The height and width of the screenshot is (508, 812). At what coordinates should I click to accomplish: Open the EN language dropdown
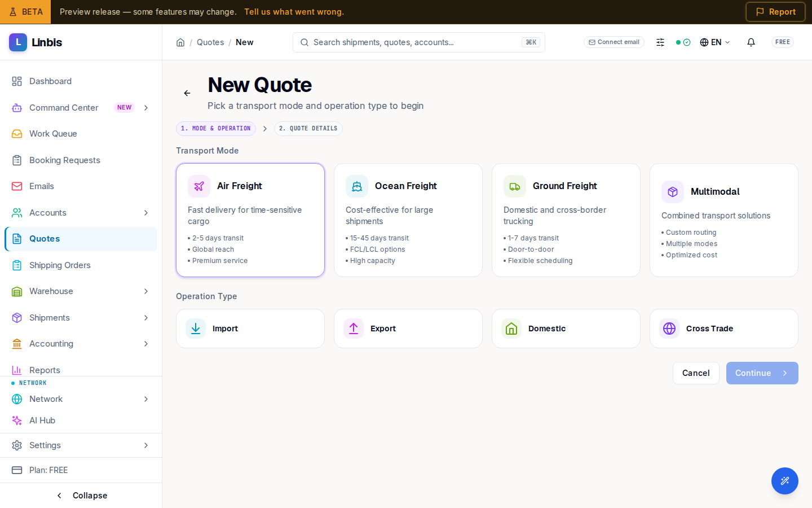coord(715,42)
